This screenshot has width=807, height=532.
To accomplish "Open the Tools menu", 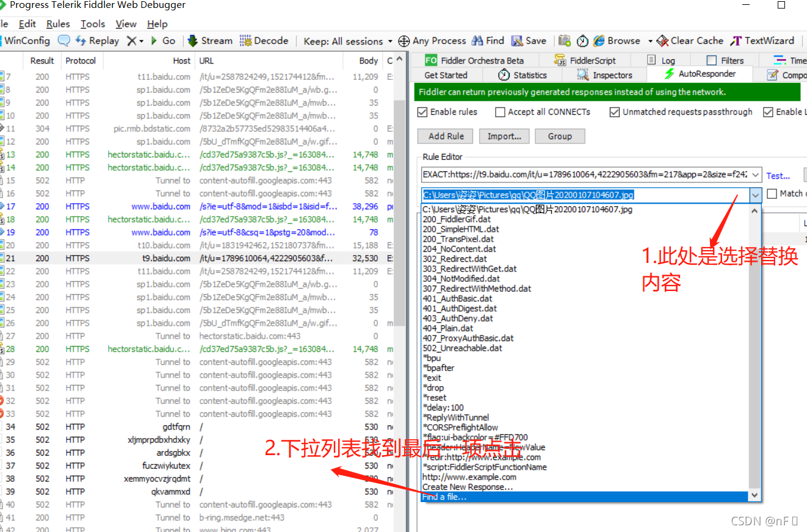I will tap(93, 24).
